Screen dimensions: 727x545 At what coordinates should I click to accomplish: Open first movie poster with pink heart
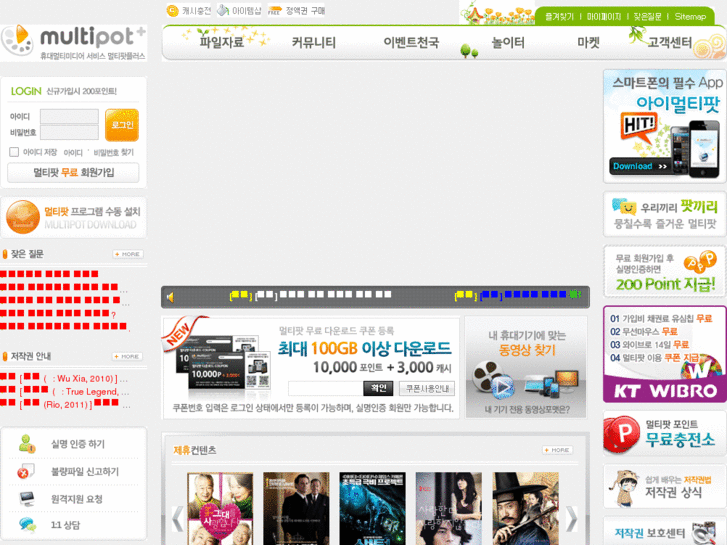click(x=220, y=508)
